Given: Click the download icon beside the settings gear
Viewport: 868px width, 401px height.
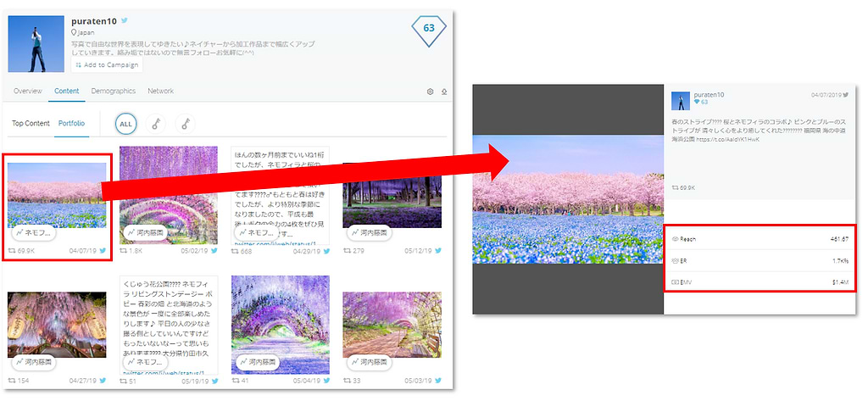Looking at the screenshot, I should [x=443, y=92].
